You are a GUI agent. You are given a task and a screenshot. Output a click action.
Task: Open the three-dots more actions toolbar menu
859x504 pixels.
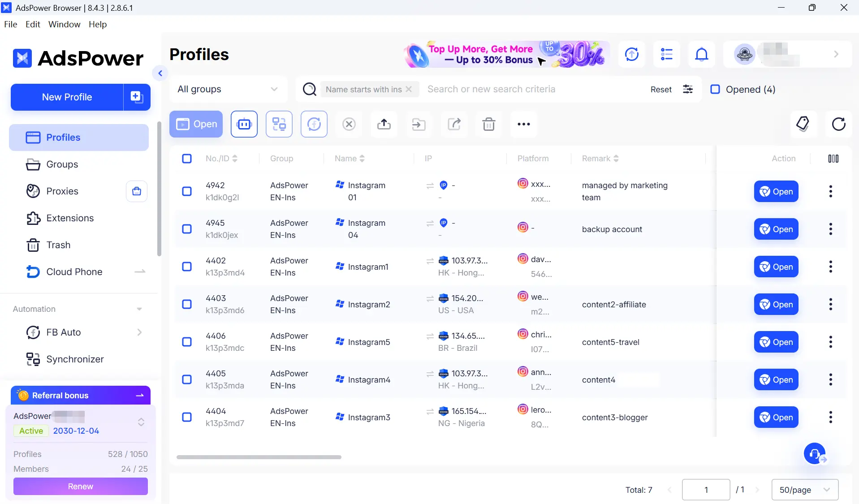[x=524, y=124]
